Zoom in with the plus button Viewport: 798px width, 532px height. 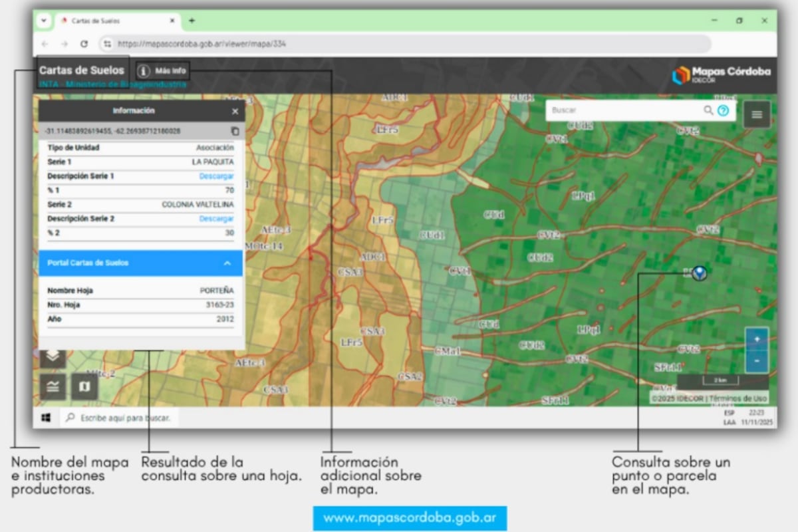pos(757,339)
